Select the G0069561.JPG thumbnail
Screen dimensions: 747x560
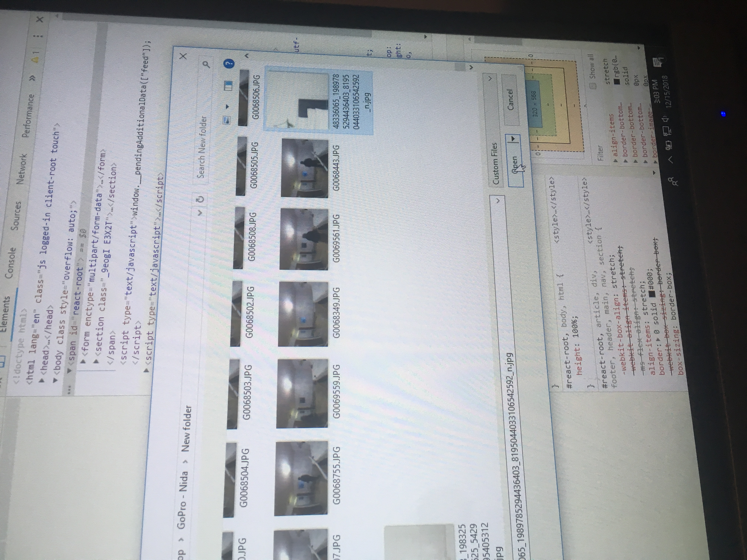pyautogui.click(x=304, y=239)
